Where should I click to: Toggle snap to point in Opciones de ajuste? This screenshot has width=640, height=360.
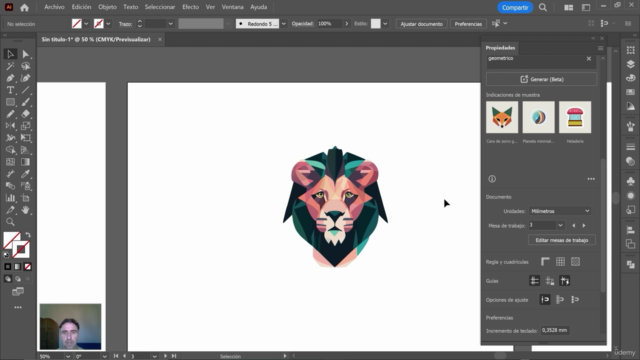545,300
